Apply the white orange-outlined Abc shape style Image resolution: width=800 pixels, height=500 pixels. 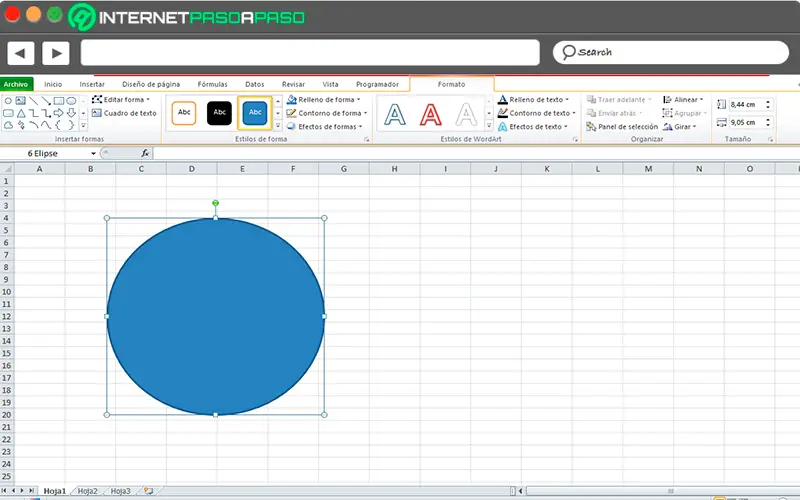click(184, 113)
